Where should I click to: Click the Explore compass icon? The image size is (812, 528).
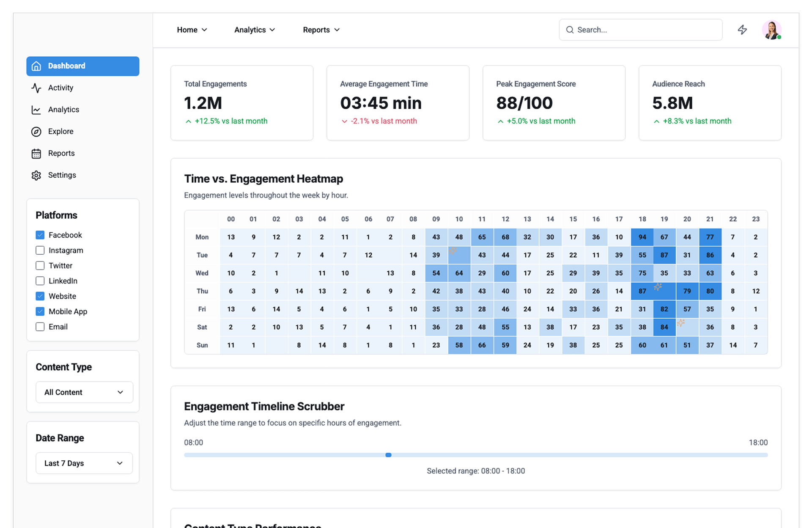tap(36, 132)
